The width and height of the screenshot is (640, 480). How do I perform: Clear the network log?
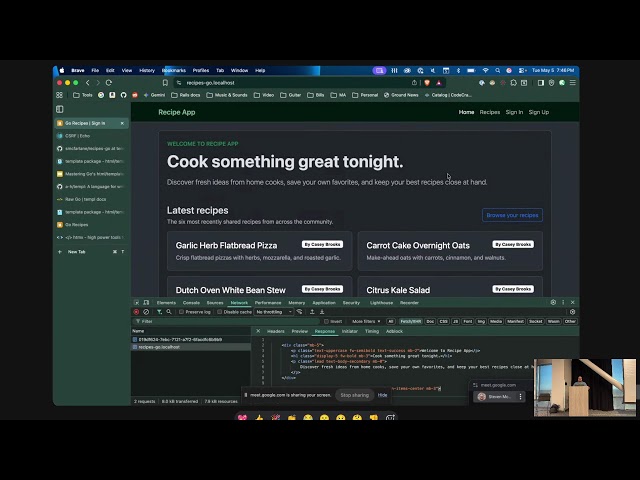pyautogui.click(x=146, y=312)
